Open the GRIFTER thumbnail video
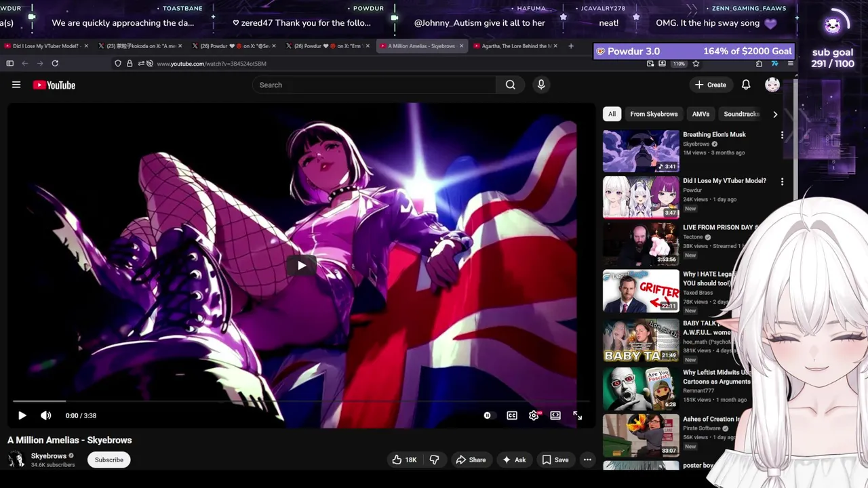868x488 pixels. coord(641,291)
